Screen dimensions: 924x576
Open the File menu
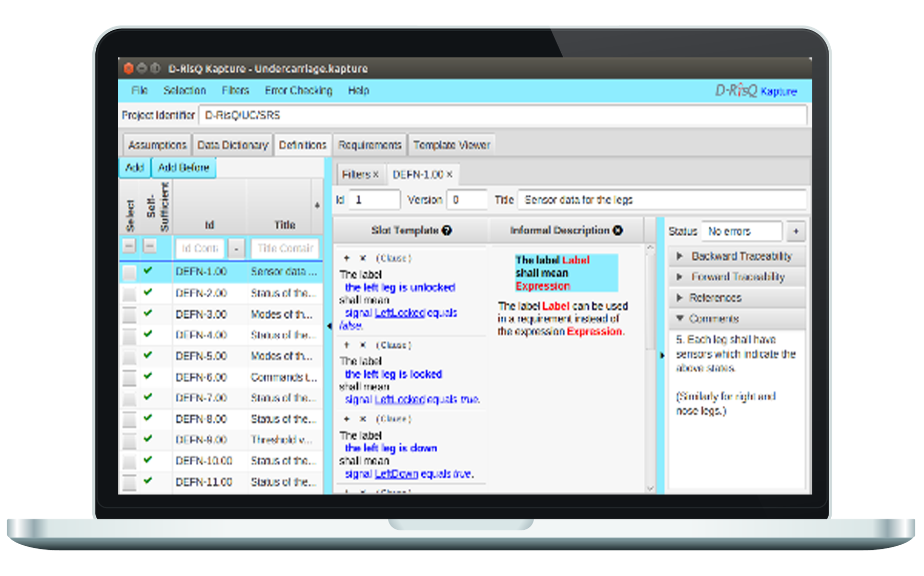[x=139, y=91]
